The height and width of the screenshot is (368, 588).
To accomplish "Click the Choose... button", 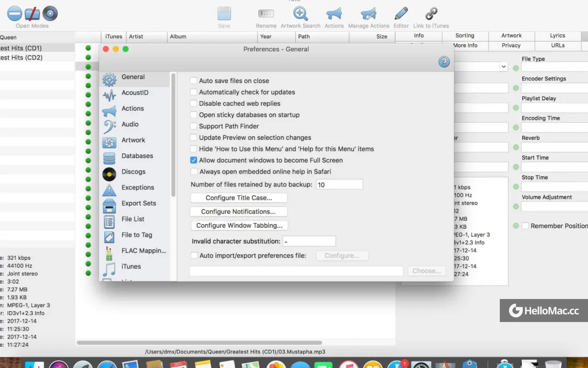I will click(x=427, y=271).
